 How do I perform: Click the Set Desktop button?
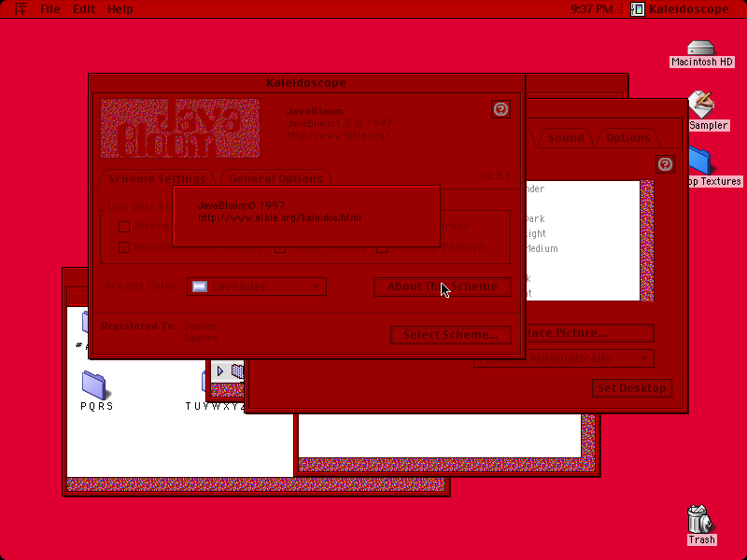632,388
